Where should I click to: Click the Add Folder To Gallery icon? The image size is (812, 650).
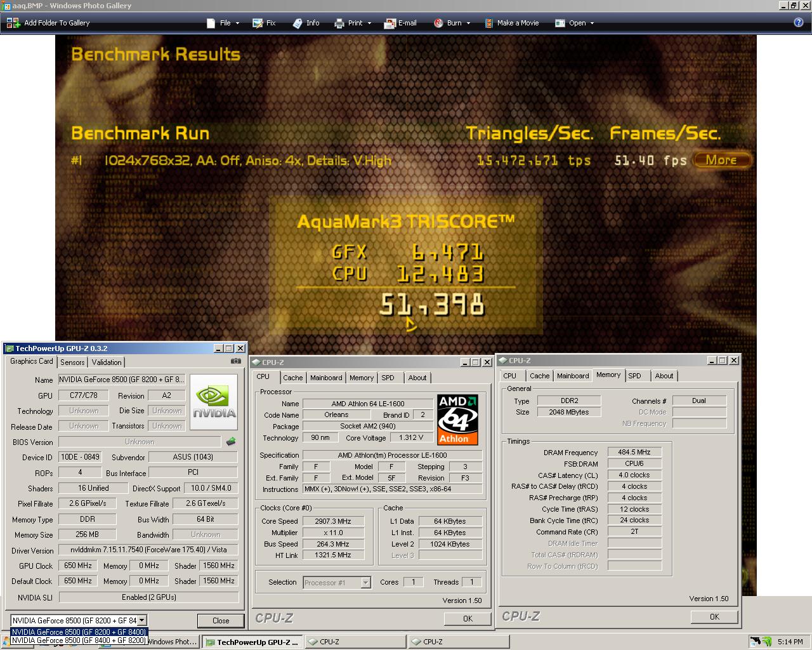coord(13,23)
